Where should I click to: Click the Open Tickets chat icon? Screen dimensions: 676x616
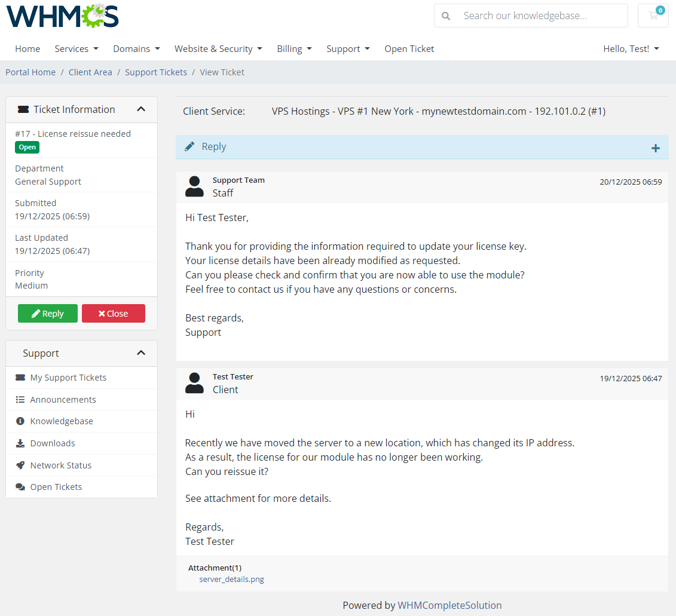pos(20,486)
